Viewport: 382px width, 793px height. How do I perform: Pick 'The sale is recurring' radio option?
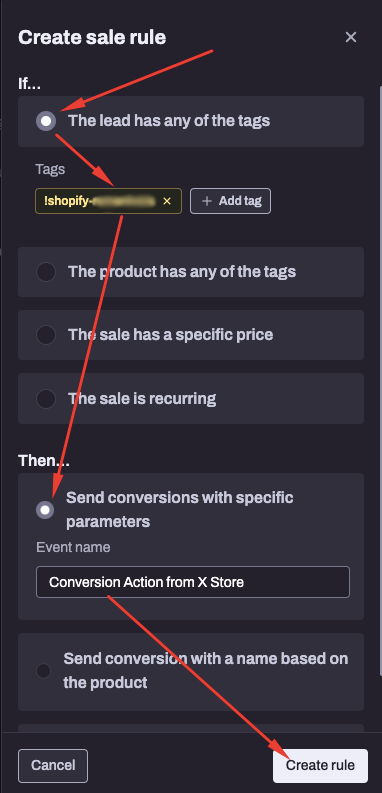click(x=191, y=399)
